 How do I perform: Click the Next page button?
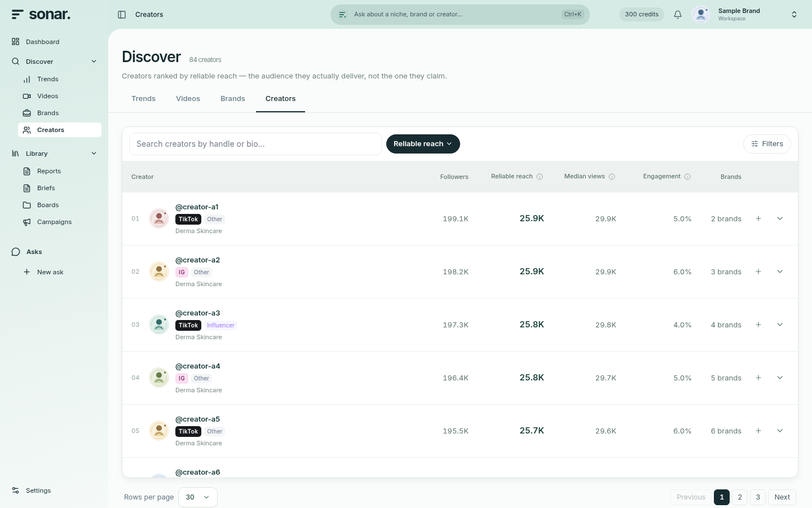pyautogui.click(x=782, y=497)
